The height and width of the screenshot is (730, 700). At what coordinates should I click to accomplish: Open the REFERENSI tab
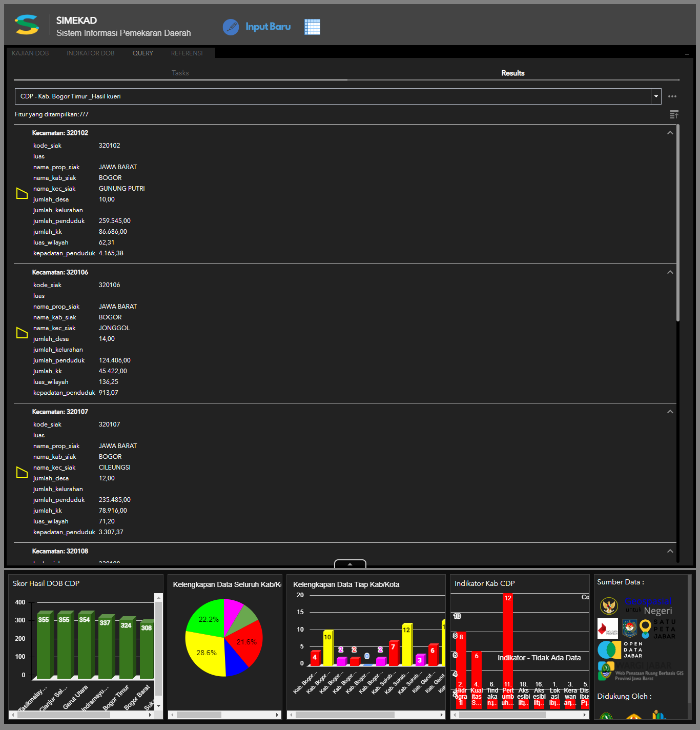(x=187, y=53)
